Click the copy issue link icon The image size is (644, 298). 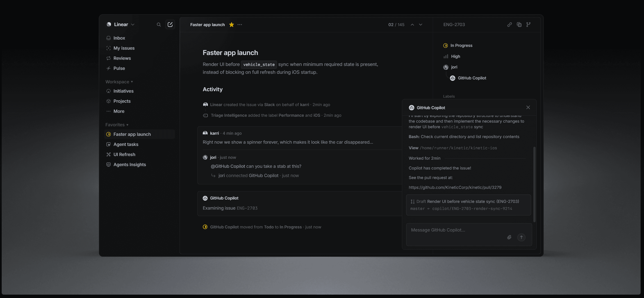point(509,25)
